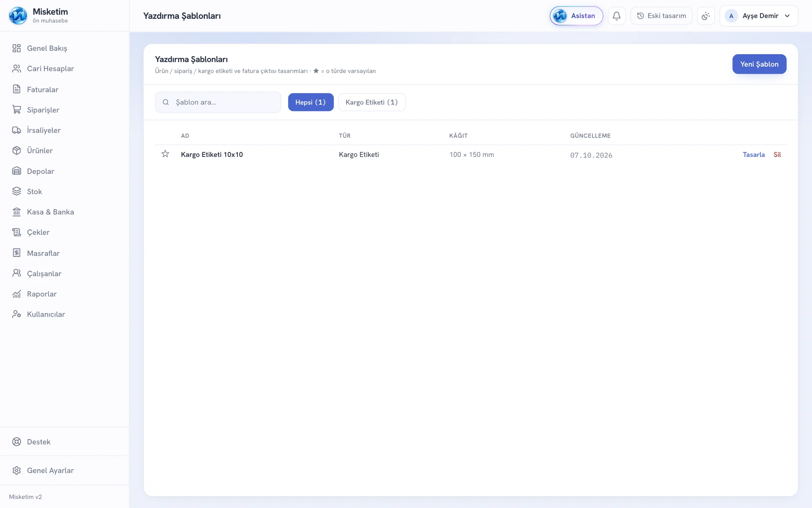This screenshot has height=508, width=812.
Task: Select the Kargo Etiketi (1) filter tab
Action: 372,102
